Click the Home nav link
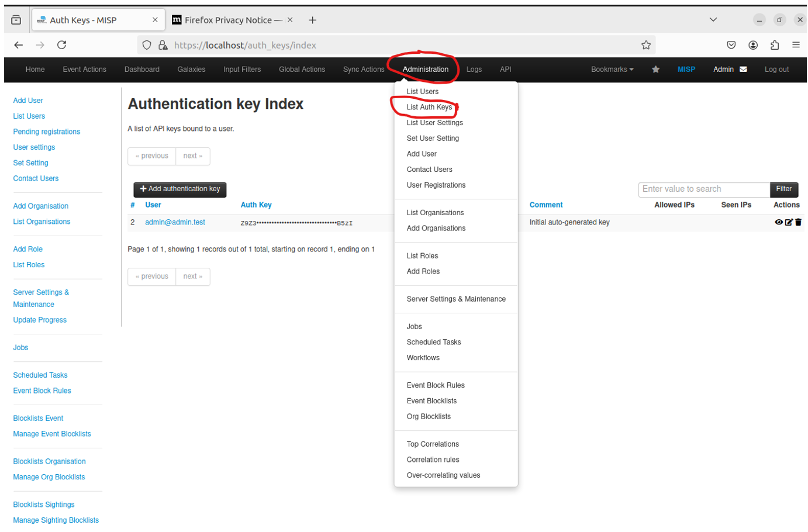 pos(35,70)
